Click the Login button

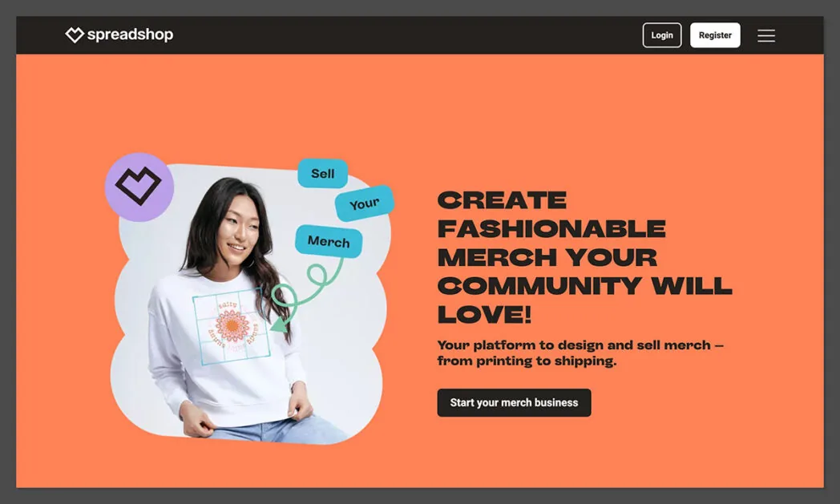tap(662, 35)
